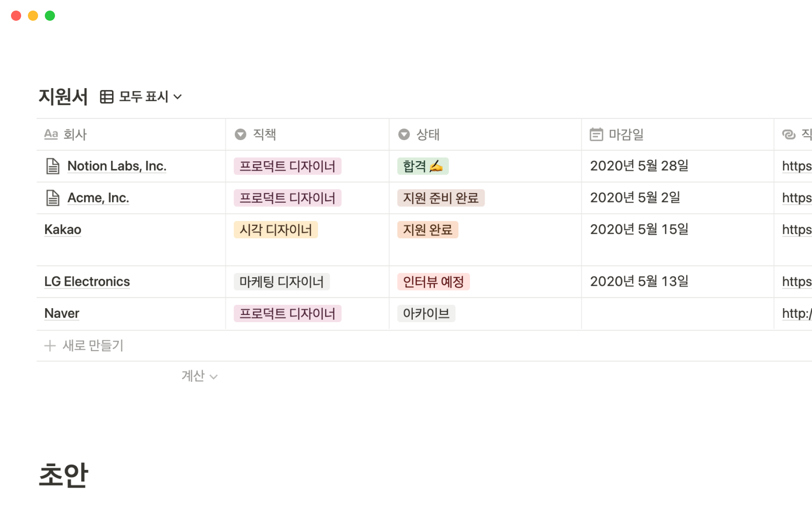Viewport: 812px width, 508px height.
Task: Click the calendar icon in 마감일 header
Action: click(x=596, y=135)
